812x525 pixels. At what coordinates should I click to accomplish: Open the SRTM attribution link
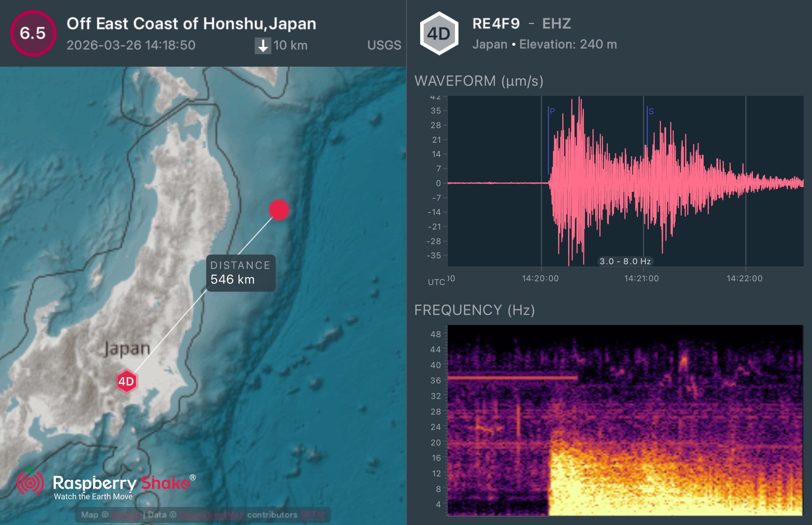(x=312, y=515)
